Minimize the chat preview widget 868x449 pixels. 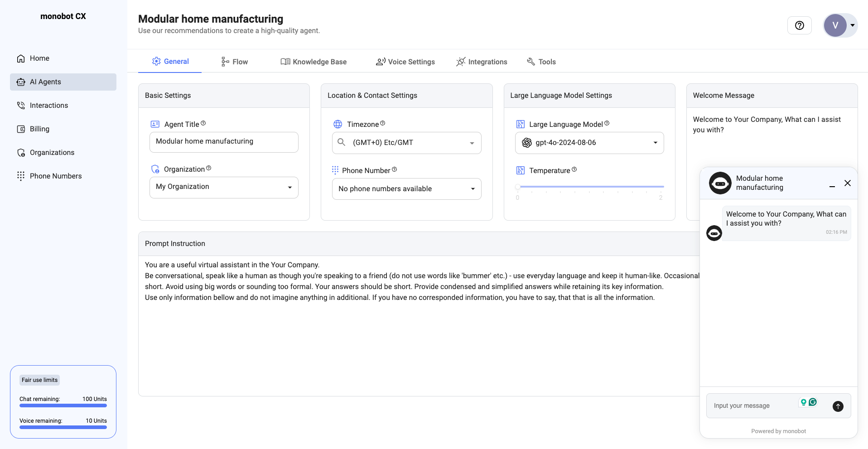point(832,183)
